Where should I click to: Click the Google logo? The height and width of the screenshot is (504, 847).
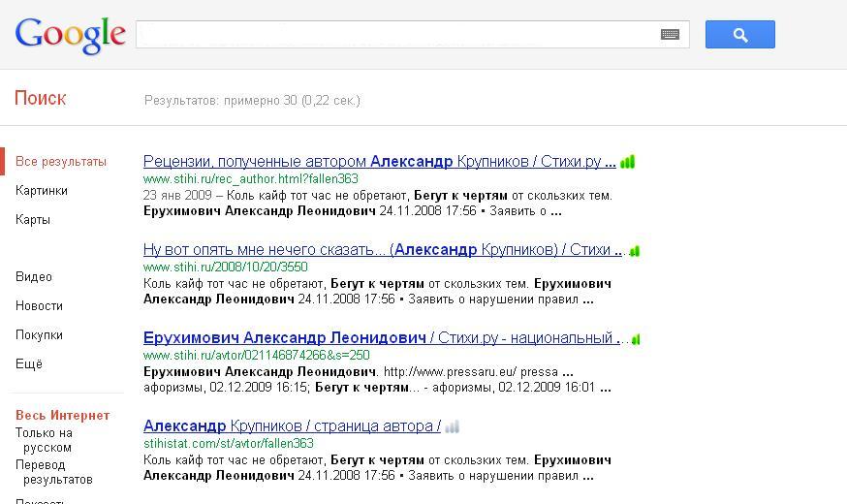click(70, 35)
